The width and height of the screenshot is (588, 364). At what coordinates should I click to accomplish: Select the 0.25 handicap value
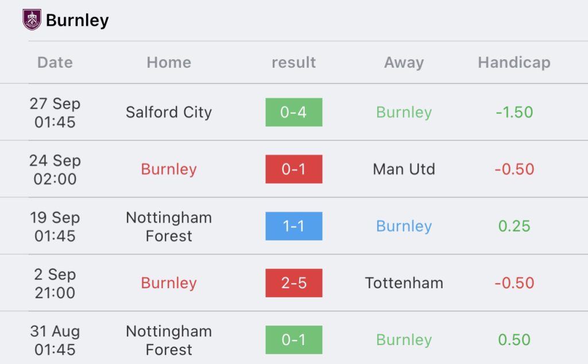pyautogui.click(x=514, y=226)
